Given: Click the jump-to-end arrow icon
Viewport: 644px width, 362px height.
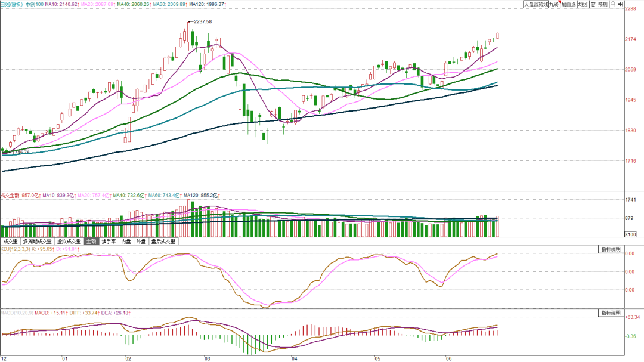Looking at the screenshot, I should tap(620, 4).
